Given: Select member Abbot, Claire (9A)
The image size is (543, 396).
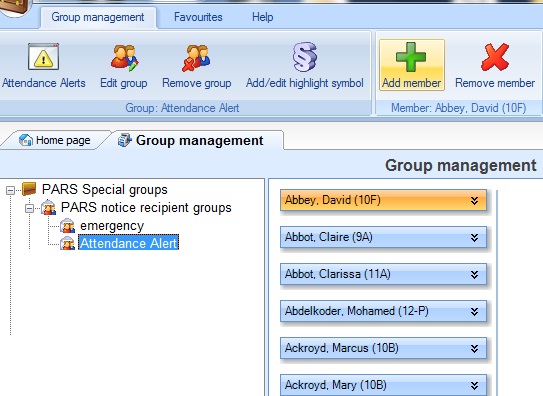Looking at the screenshot, I should (x=383, y=237).
